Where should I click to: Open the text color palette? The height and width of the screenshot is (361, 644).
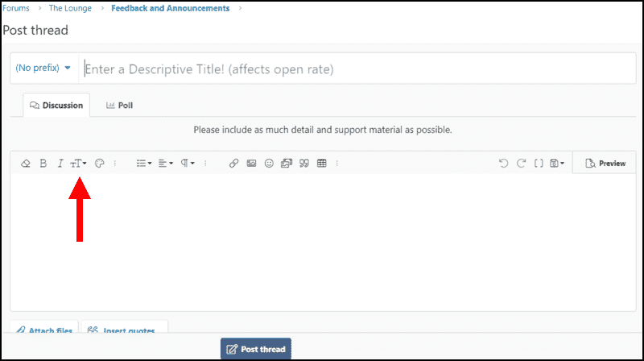click(x=100, y=164)
